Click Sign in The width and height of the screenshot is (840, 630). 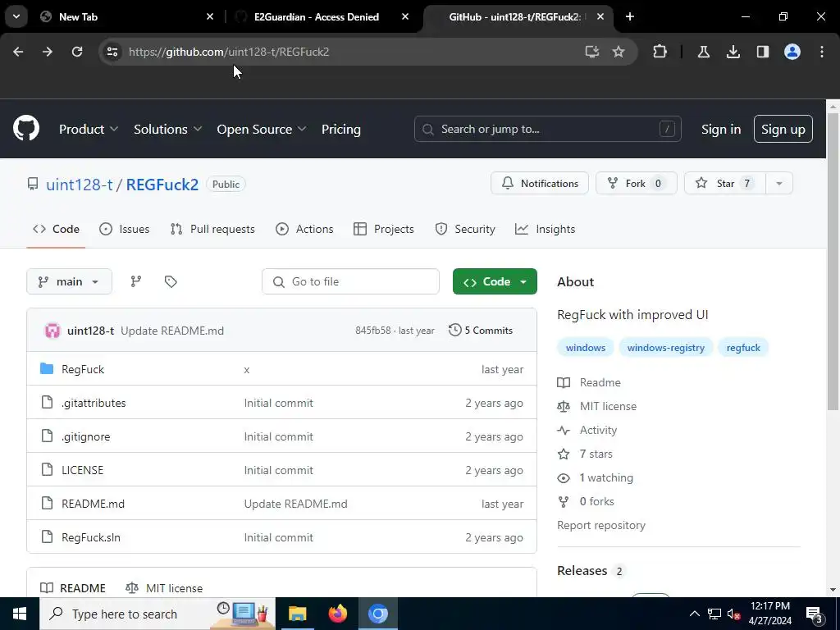coord(721,129)
